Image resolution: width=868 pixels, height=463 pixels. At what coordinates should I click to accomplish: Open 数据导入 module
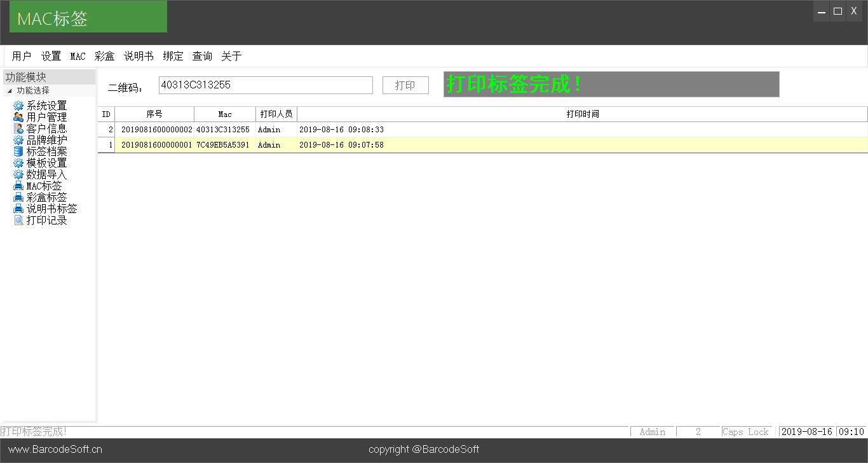46,174
